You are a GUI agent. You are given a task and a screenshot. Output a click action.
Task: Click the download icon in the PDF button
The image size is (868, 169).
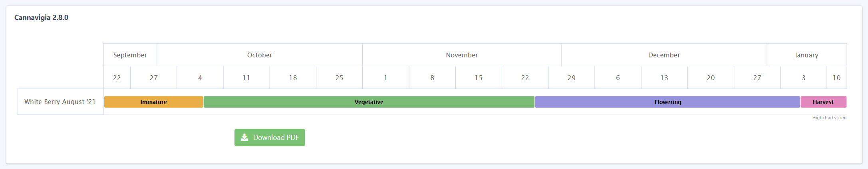[x=244, y=138]
